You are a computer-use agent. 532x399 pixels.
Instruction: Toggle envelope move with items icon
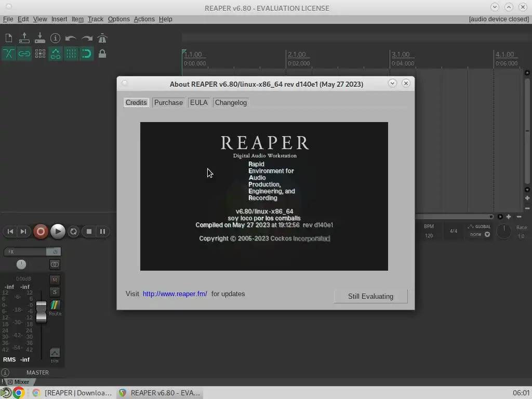tap(55, 54)
